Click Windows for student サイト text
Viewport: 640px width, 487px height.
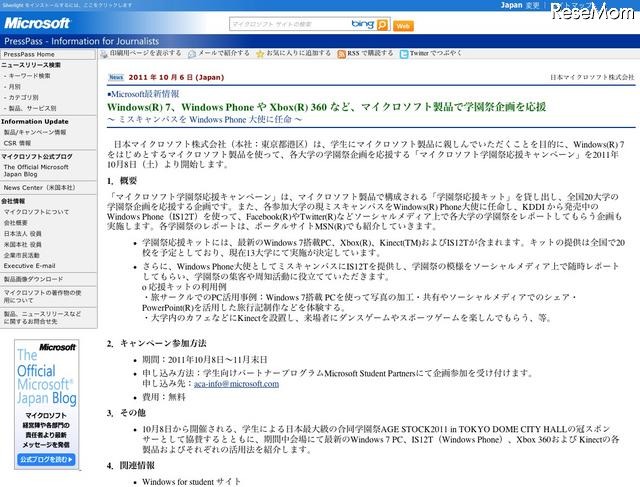pos(191,482)
